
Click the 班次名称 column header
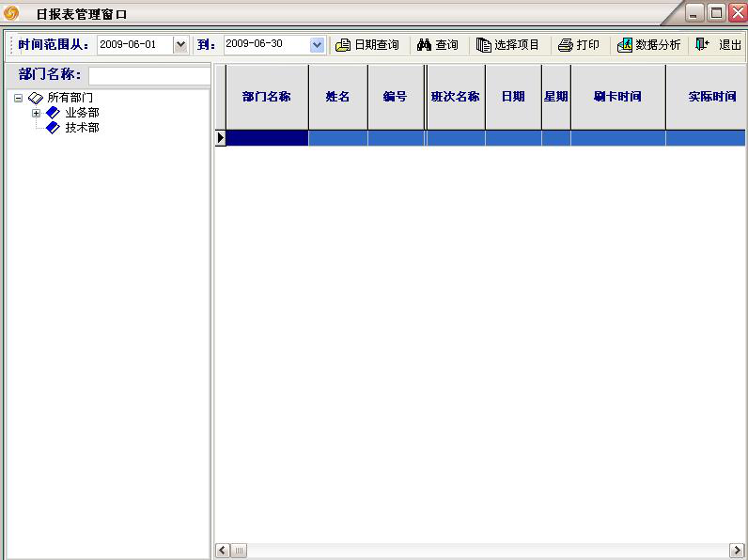[455, 97]
